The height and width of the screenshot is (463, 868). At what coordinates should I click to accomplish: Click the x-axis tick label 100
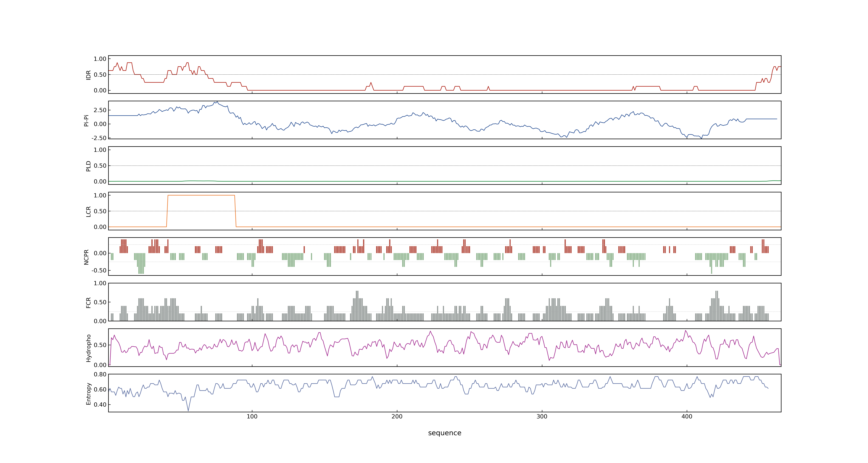252,416
